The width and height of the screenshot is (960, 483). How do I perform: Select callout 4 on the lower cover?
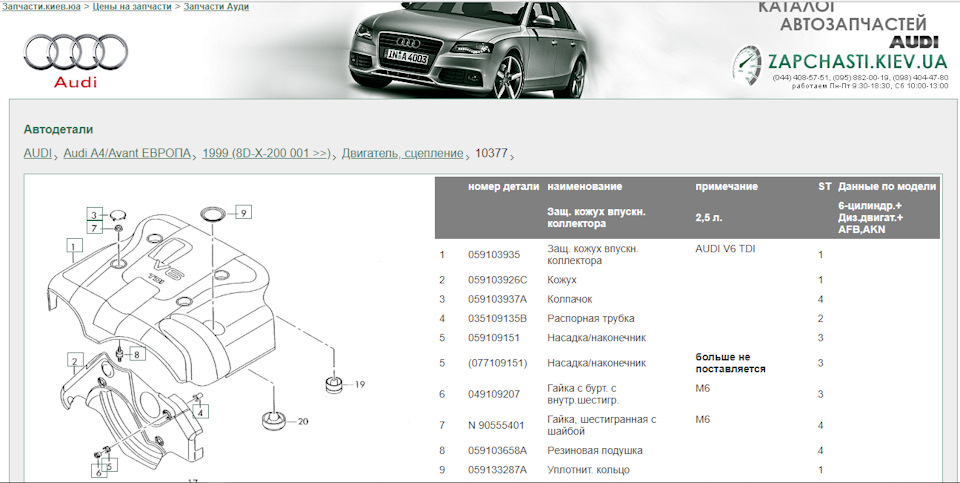click(200, 411)
